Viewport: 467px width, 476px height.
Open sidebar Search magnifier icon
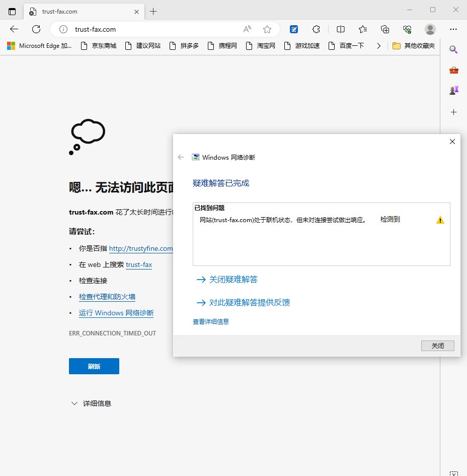tap(453, 49)
